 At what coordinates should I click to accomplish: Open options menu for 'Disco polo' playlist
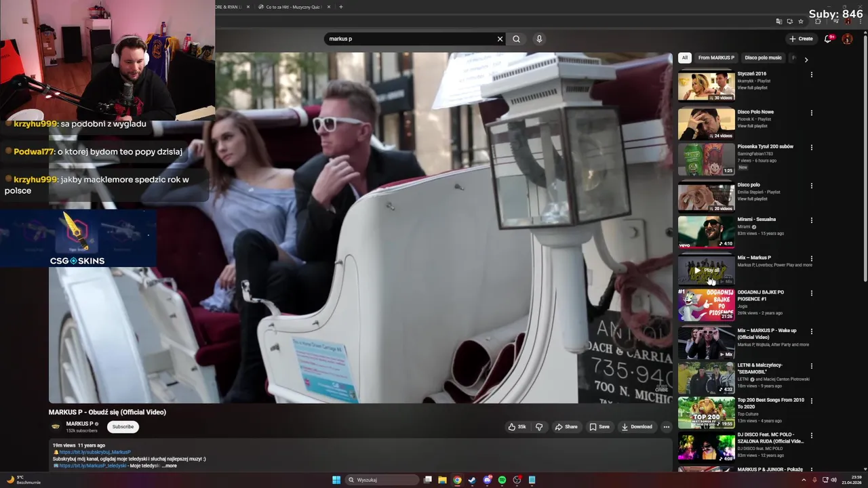(x=811, y=186)
